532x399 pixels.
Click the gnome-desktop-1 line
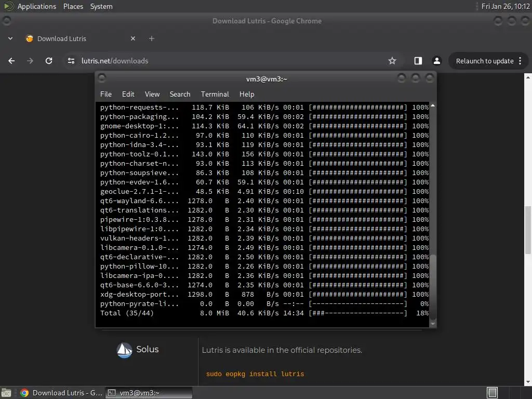264,126
